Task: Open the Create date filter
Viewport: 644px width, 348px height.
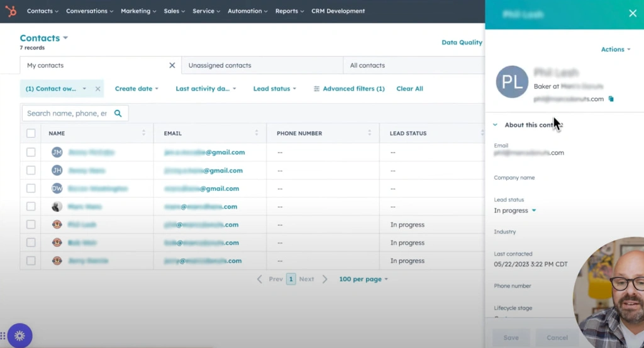Action: pyautogui.click(x=136, y=89)
